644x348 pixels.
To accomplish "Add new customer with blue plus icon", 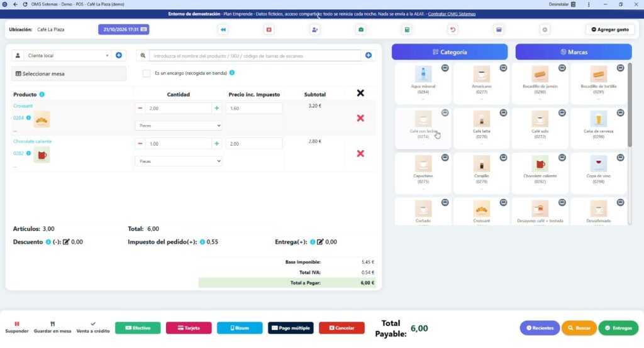I will pyautogui.click(x=119, y=55).
